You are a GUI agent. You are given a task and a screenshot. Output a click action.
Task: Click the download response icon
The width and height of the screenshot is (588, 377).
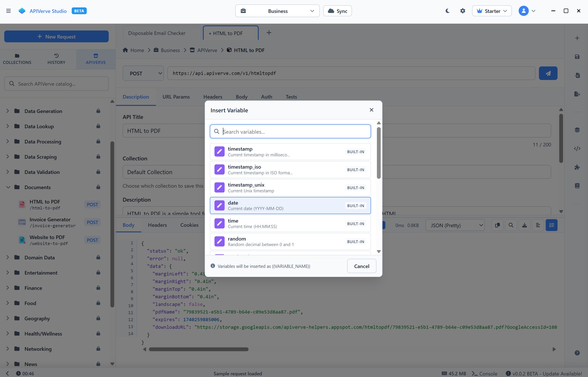(x=524, y=225)
